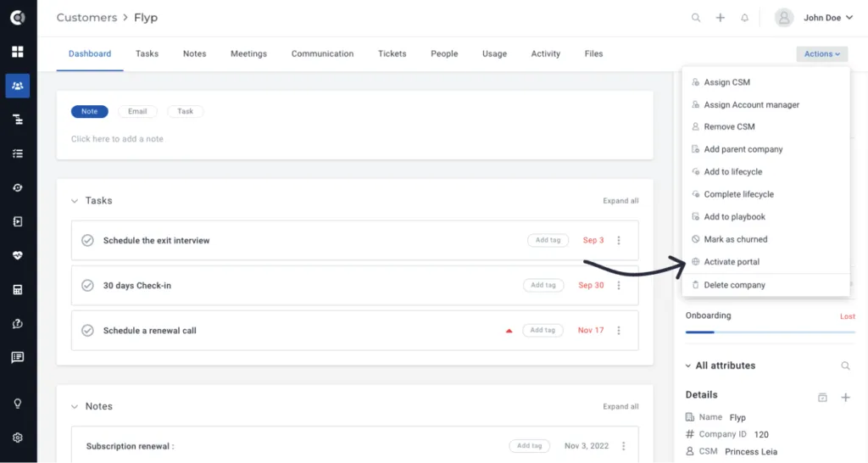Open the Customers people icon in sidebar
This screenshot has height=463, width=868.
(x=18, y=86)
